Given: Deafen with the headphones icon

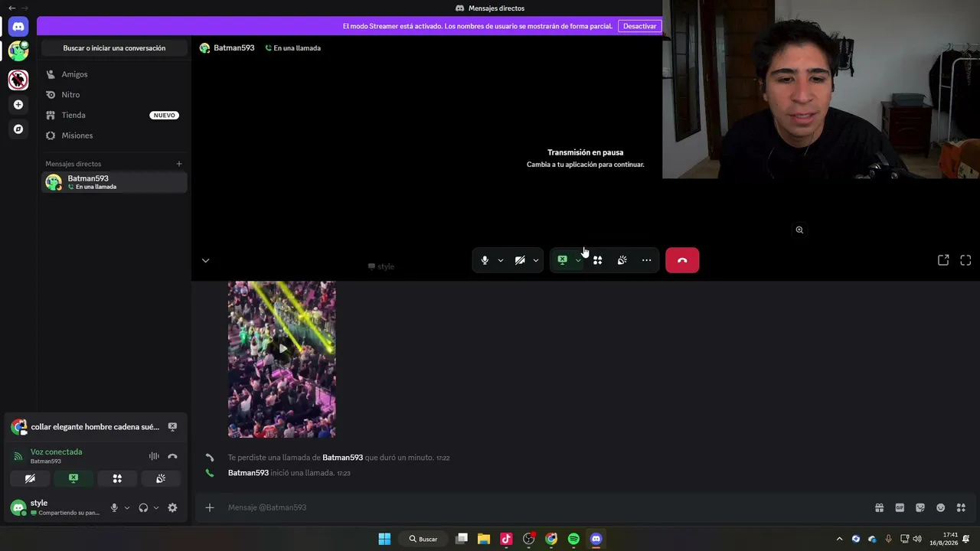Looking at the screenshot, I should 143,507.
